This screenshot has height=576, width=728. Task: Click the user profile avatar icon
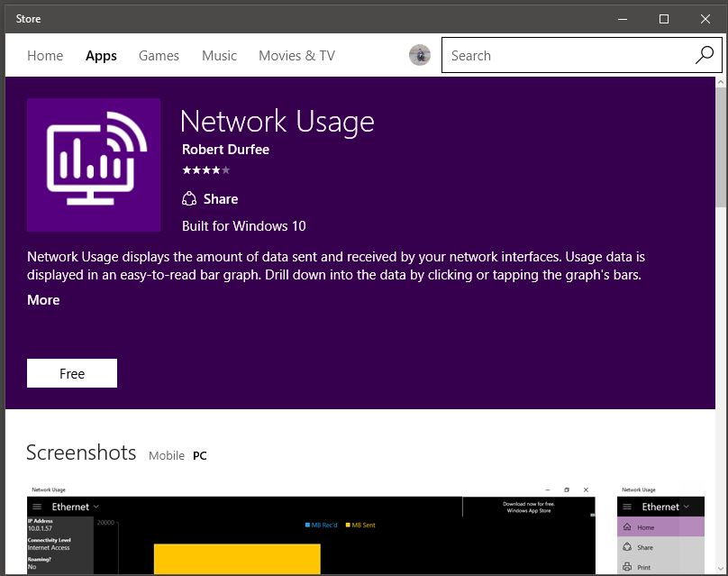(x=420, y=55)
